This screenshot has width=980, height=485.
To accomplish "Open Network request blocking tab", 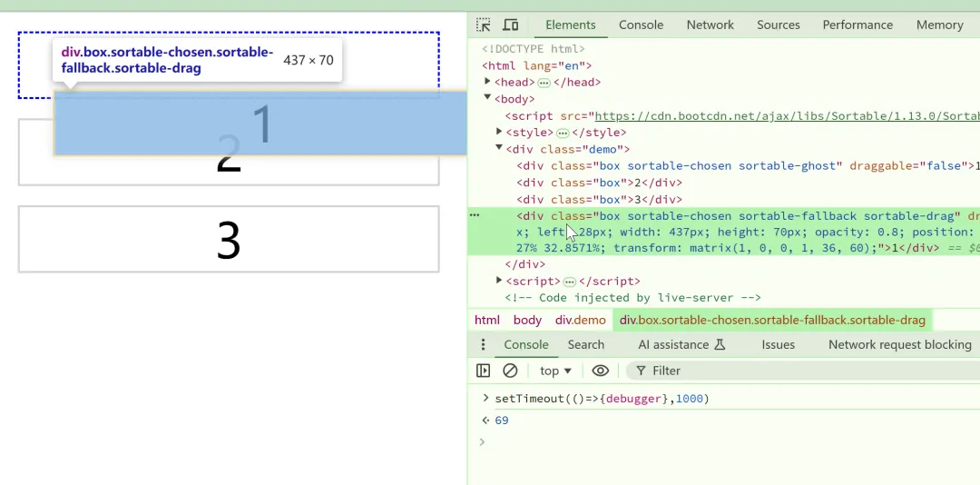I will point(900,345).
